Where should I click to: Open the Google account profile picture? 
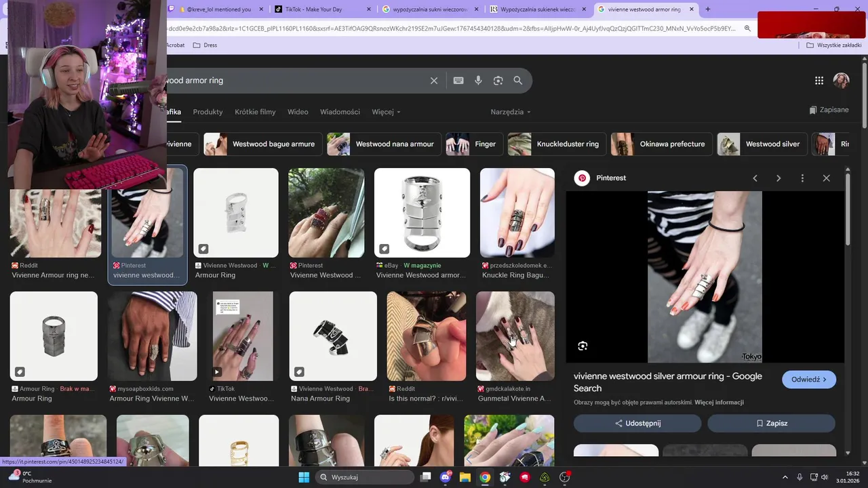(x=842, y=81)
